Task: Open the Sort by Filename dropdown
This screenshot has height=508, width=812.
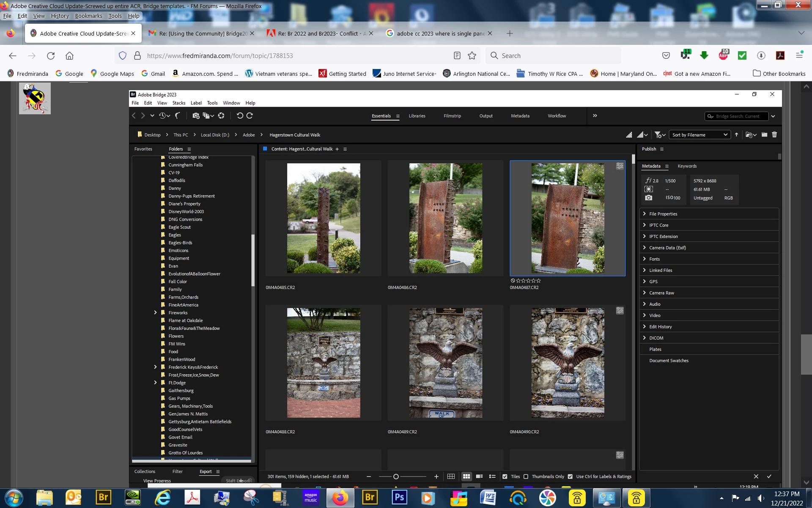Action: [700, 135]
